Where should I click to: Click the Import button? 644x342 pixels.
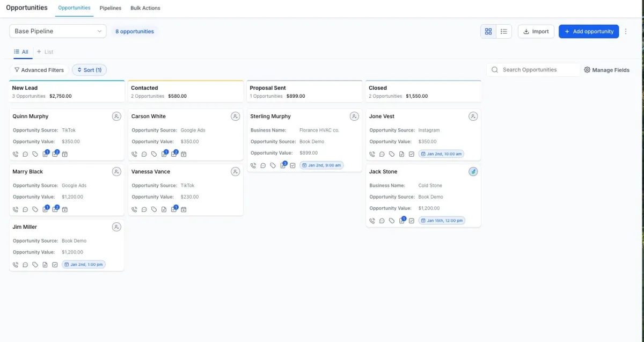[536, 32]
